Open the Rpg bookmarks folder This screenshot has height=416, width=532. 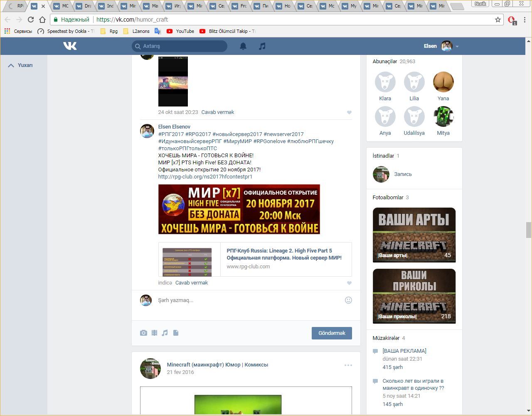[x=109, y=31]
